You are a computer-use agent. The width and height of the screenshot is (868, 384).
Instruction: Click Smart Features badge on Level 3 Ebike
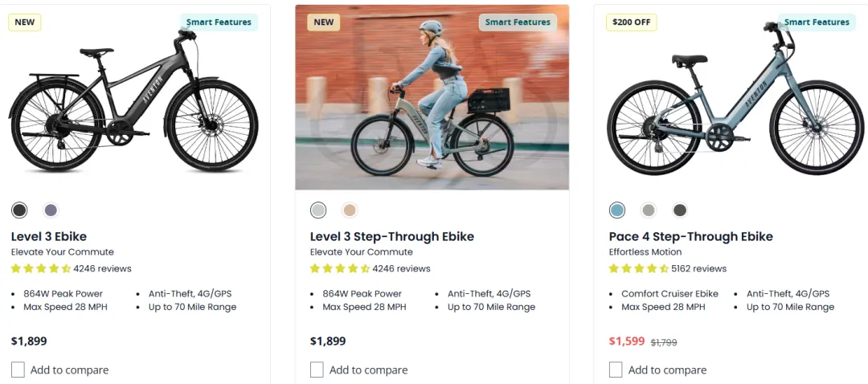coord(219,22)
